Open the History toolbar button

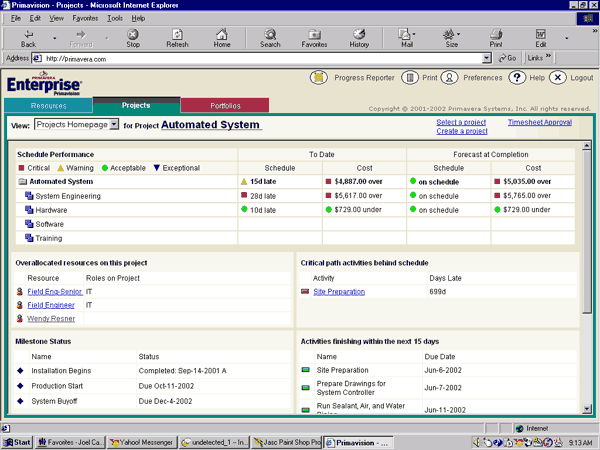tap(359, 39)
